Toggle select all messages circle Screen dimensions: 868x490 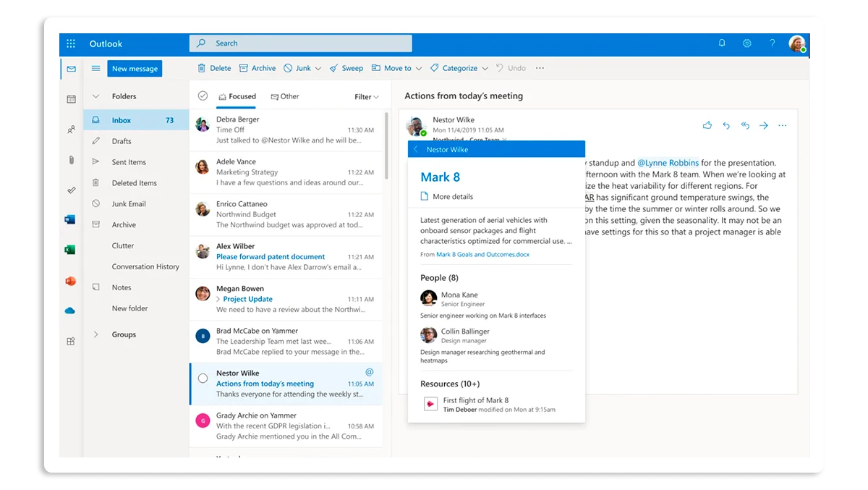(x=203, y=96)
